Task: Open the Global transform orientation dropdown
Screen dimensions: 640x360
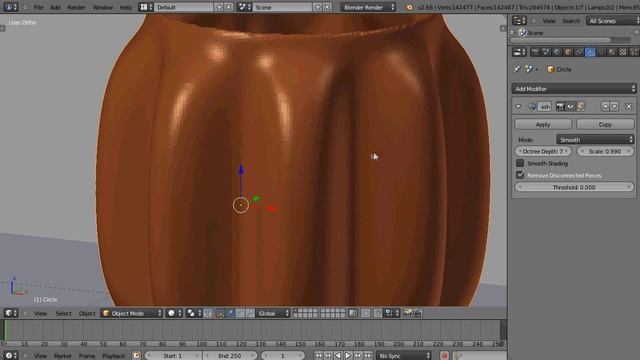Action: coord(273,313)
